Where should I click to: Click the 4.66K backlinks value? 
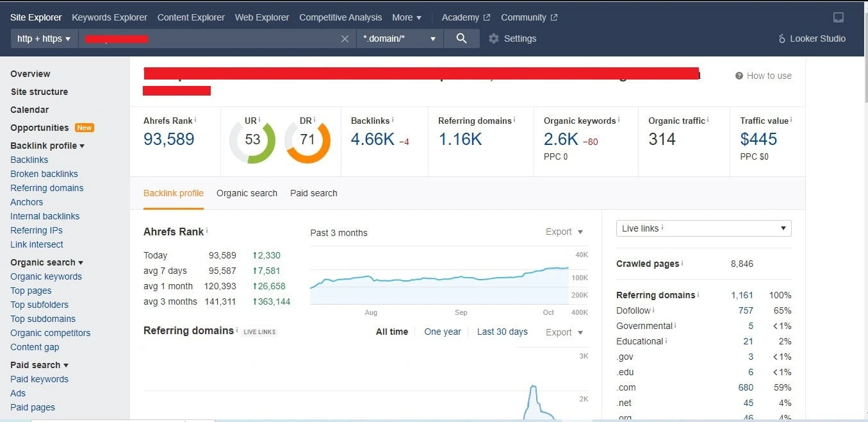pos(373,139)
